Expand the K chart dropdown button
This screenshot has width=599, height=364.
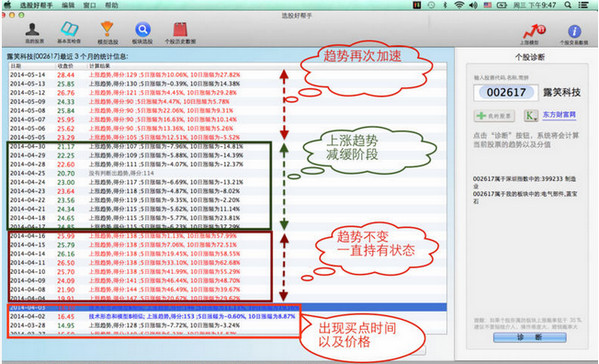pyautogui.click(x=531, y=115)
